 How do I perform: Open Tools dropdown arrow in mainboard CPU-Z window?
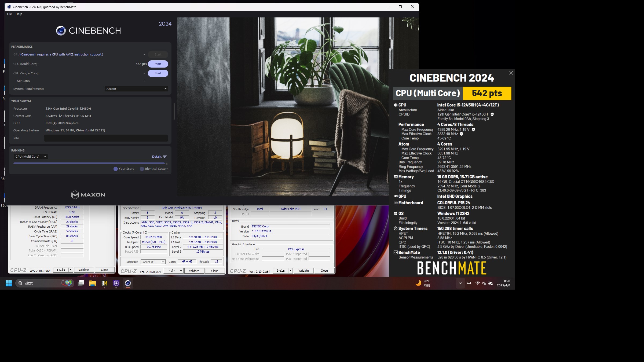coord(291,271)
